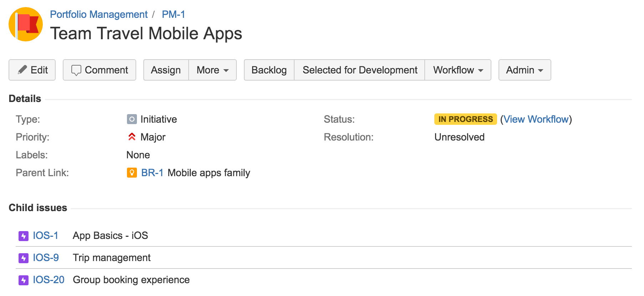Click the purple epic icon beside IOS-20
This screenshot has width=644, height=296.
24,280
